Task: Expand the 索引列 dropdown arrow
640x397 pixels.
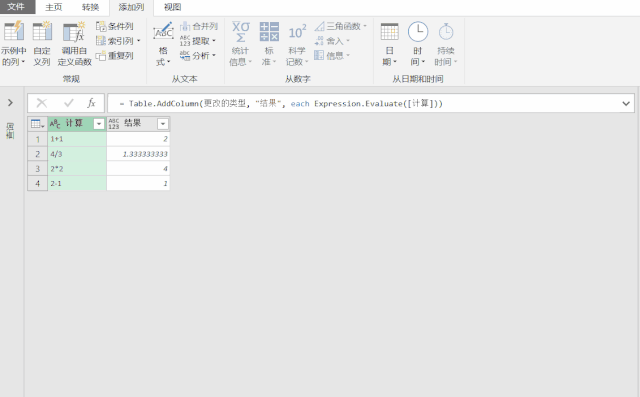Action: (139, 41)
